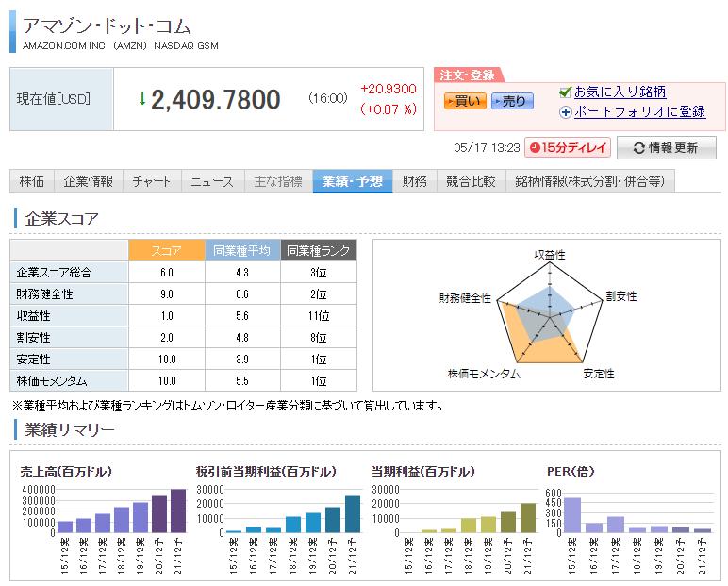Click the 買い (buy) button
The height and width of the screenshot is (586, 728).
click(465, 101)
